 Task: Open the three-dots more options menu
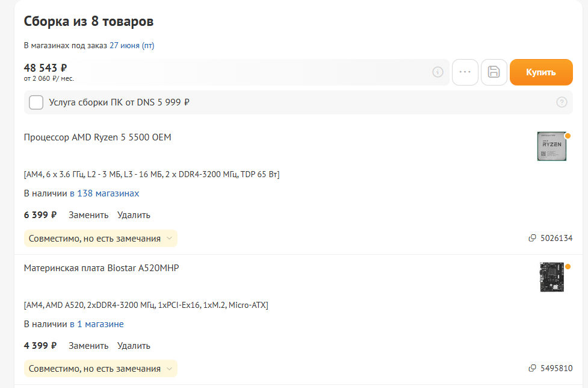click(465, 72)
